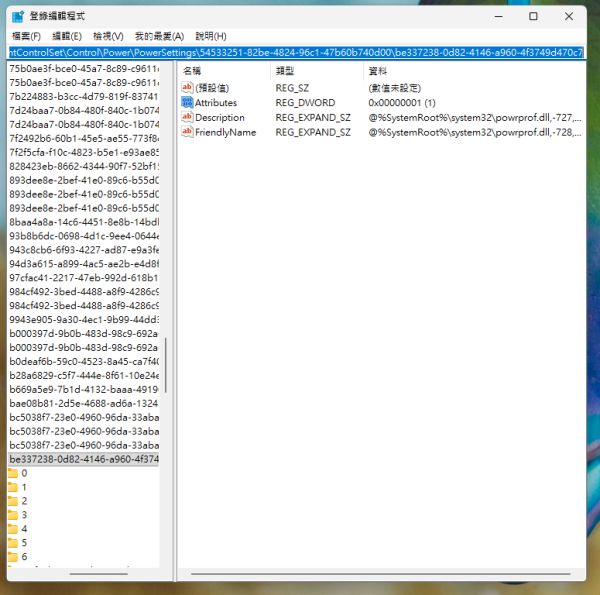
Task: Click the Registry Editor icon in title bar
Action: 18,16
